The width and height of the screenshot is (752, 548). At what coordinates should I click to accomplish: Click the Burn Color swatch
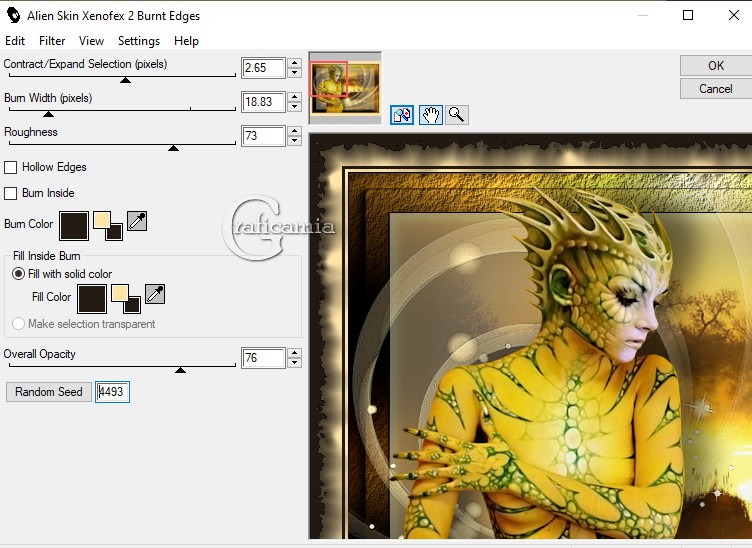[x=74, y=225]
